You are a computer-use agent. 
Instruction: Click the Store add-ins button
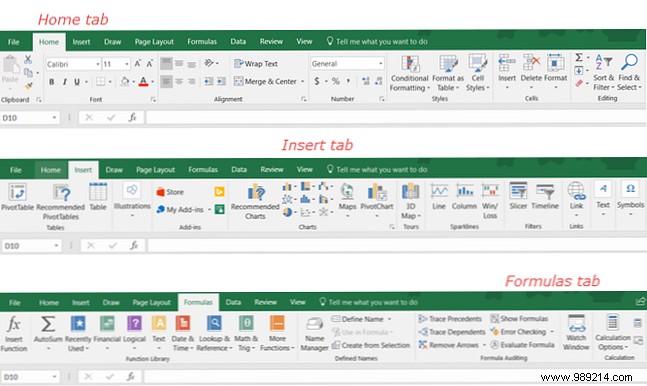pos(170,192)
